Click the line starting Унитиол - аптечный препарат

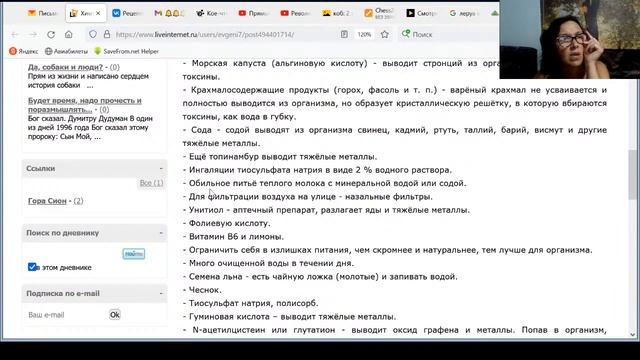pos(326,210)
